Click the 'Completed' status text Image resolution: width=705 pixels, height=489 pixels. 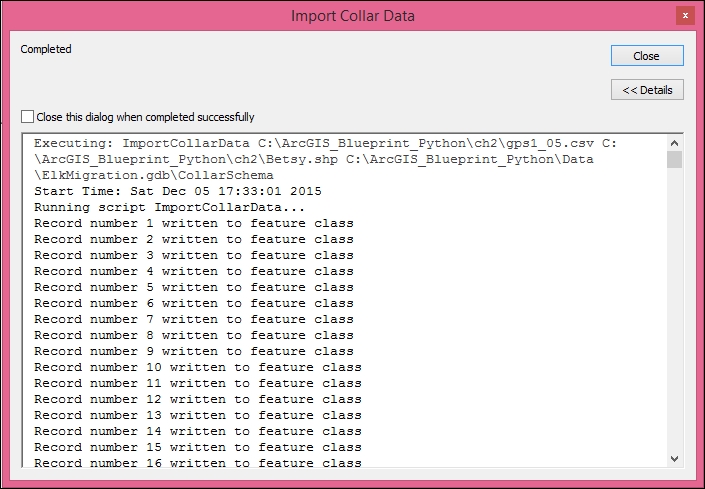coord(46,49)
